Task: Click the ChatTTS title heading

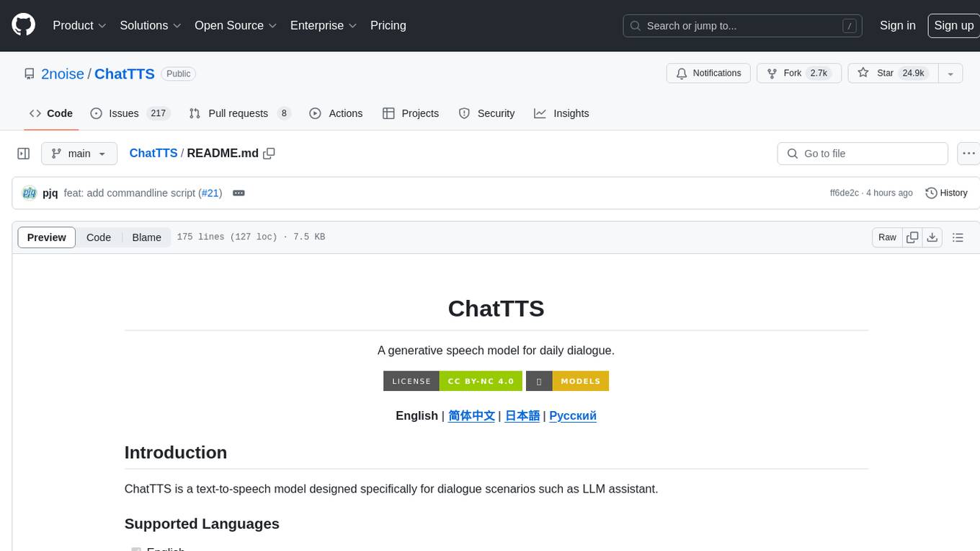Action: 496,309
